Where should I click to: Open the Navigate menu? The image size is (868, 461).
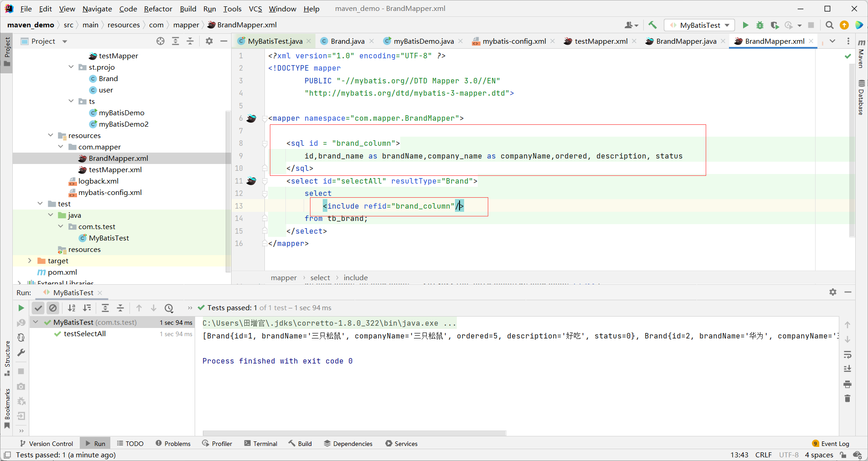[97, 9]
